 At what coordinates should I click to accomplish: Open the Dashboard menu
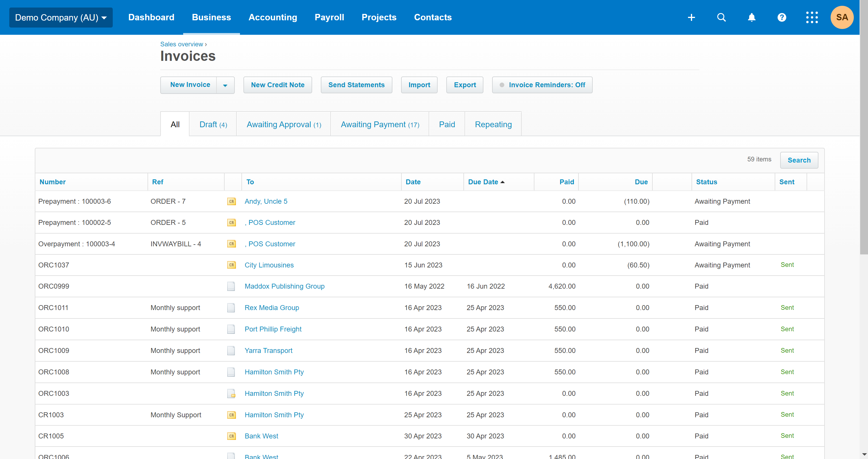point(151,17)
